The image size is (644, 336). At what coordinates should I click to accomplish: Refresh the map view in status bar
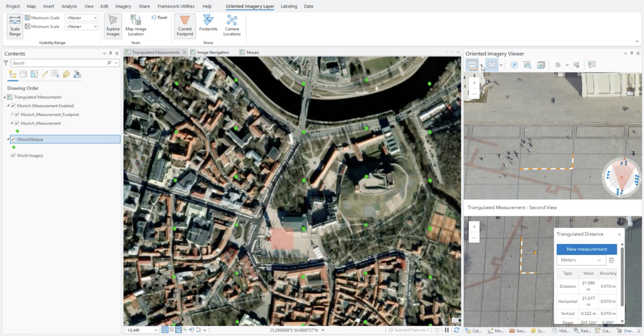coord(457,330)
